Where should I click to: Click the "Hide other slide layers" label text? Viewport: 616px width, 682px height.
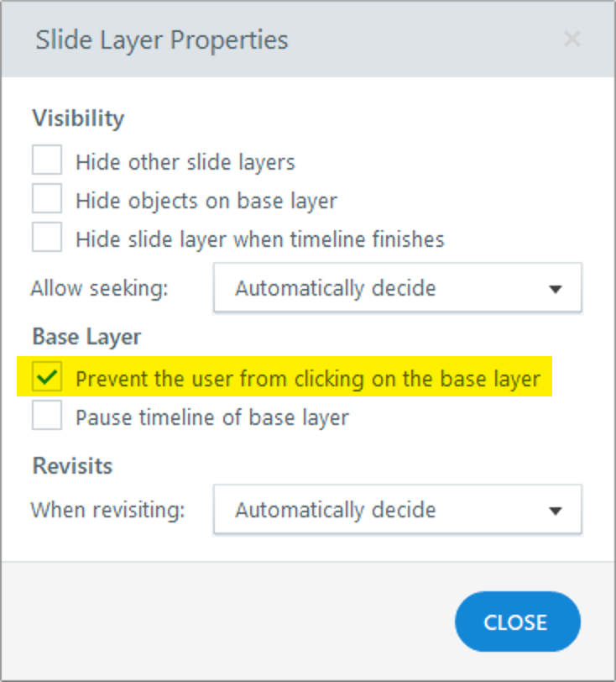[185, 161]
